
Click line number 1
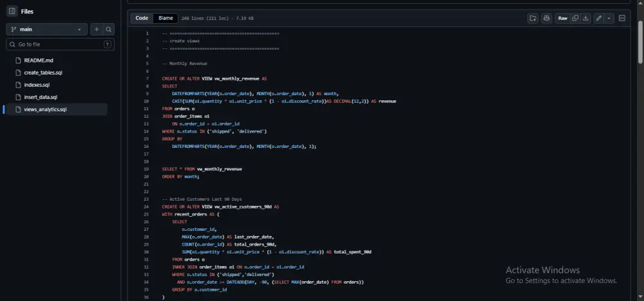[x=147, y=33]
